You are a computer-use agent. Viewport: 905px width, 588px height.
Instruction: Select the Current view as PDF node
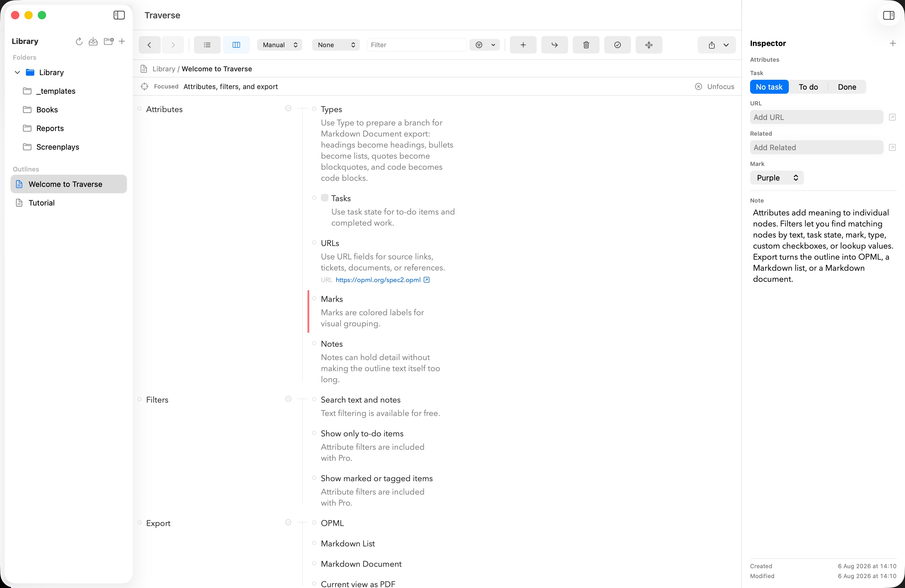click(358, 584)
